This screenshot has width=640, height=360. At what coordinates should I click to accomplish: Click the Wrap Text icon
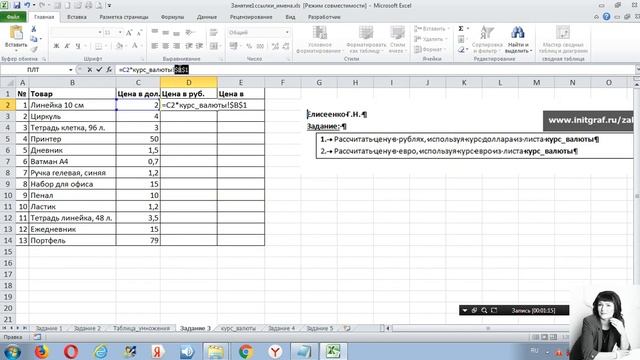point(213,32)
